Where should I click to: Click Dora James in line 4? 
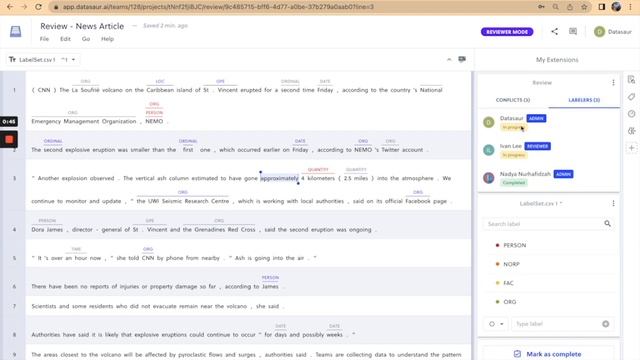click(x=47, y=229)
